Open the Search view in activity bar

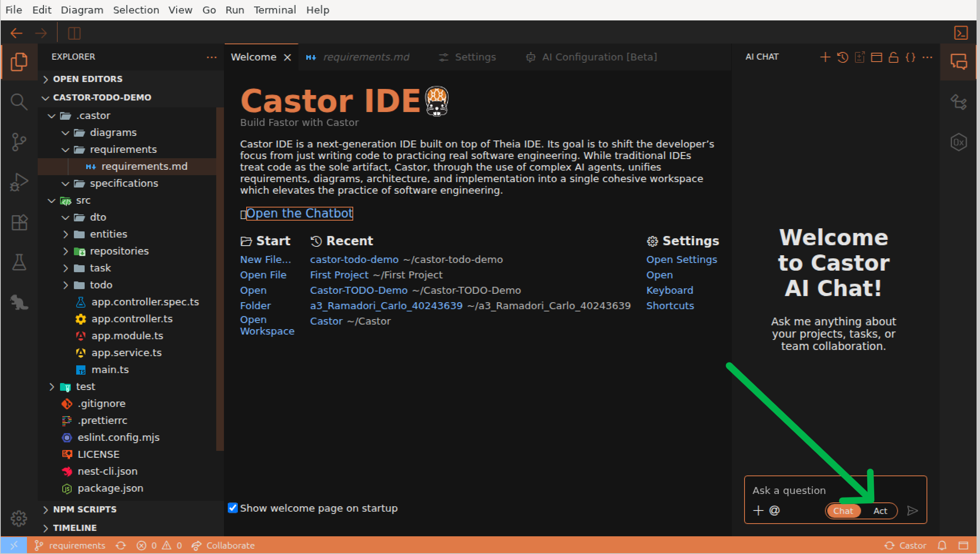19,102
